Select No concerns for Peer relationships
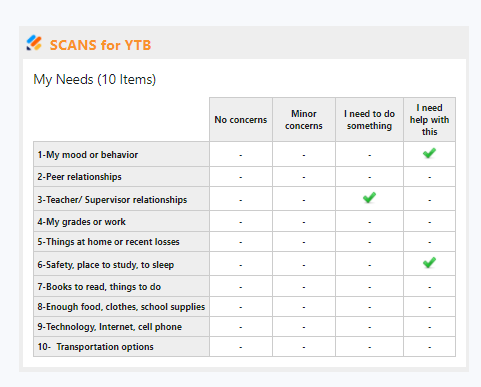 (241, 177)
